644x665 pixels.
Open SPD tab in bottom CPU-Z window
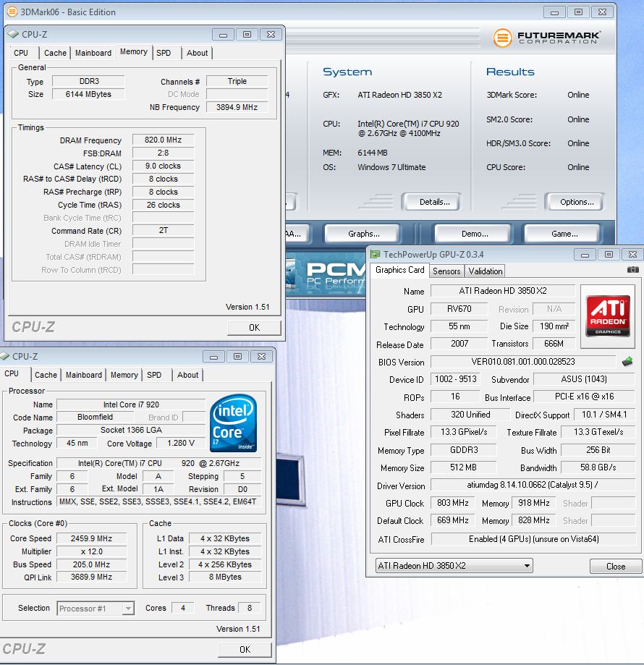coord(154,375)
